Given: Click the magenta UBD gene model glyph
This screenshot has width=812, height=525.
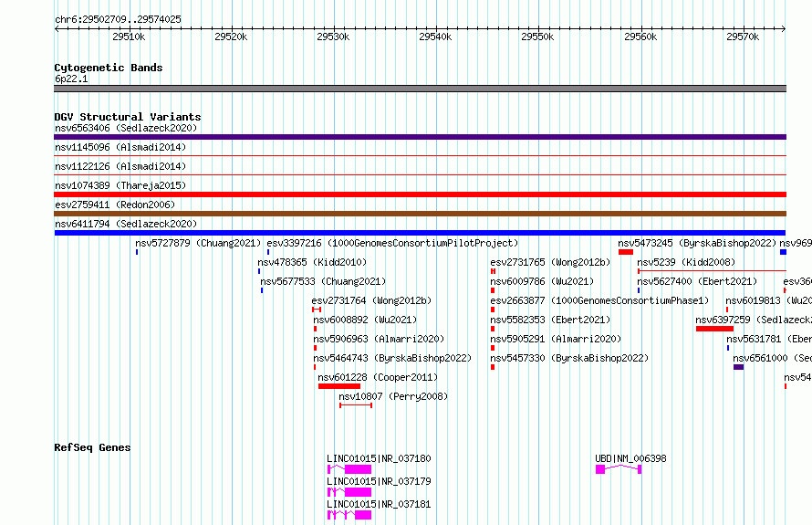Looking at the screenshot, I should pyautogui.click(x=619, y=469).
